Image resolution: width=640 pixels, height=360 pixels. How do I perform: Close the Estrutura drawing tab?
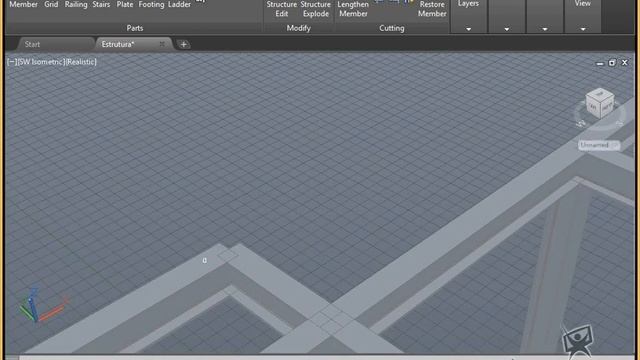click(162, 44)
